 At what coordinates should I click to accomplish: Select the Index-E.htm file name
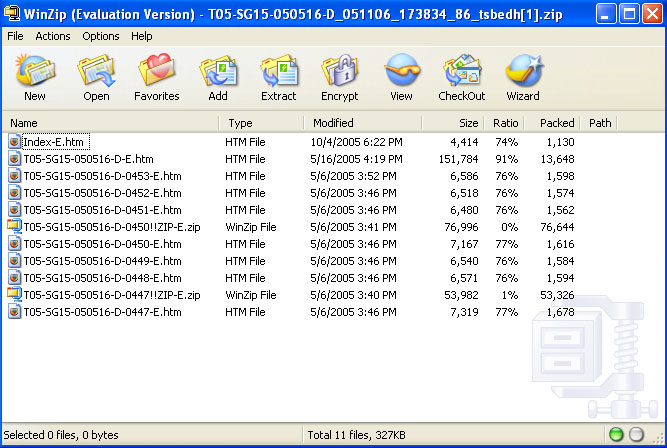(x=56, y=142)
